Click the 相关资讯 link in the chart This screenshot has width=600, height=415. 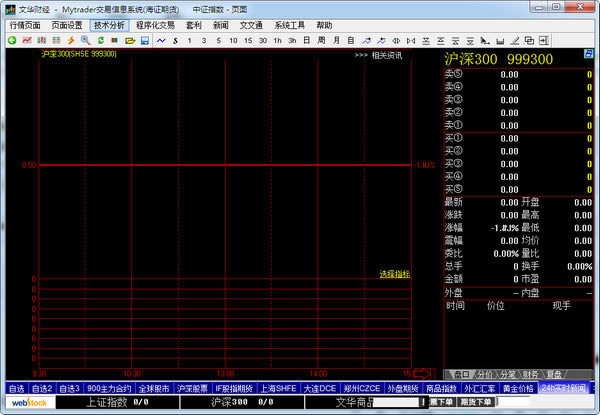click(x=387, y=55)
